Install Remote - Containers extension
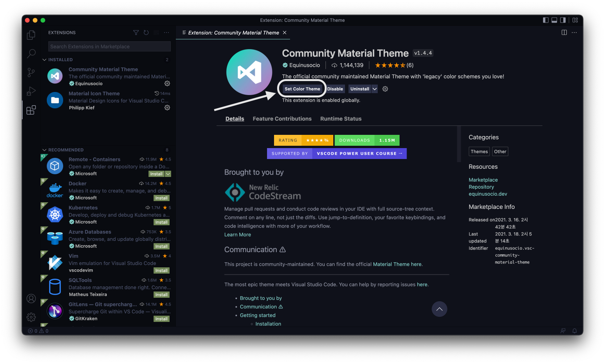 click(157, 174)
